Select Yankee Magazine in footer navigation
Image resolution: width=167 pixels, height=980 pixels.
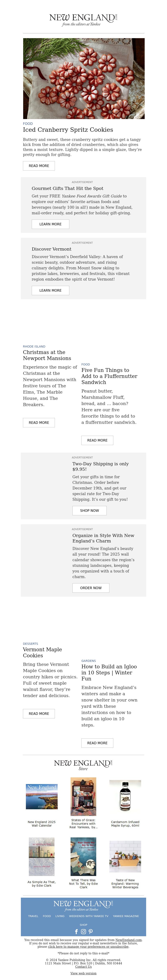126,916
